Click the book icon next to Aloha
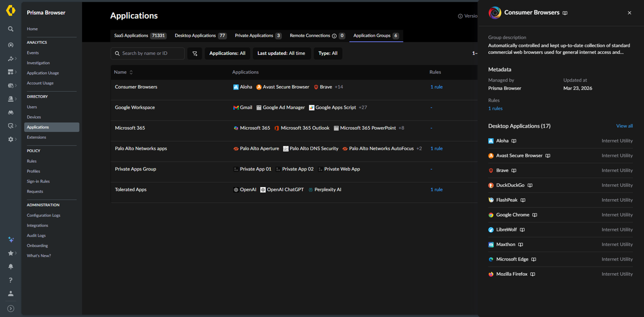Image resolution: width=644 pixels, height=317 pixels. (x=514, y=141)
